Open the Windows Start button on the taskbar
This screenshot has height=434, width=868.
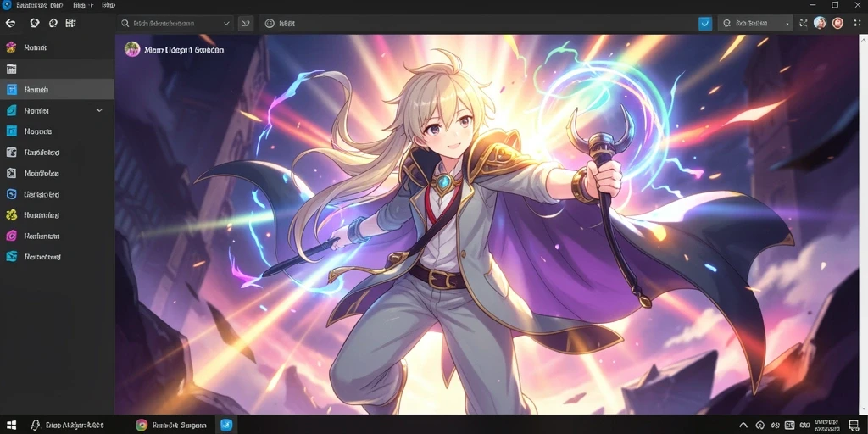pos(10,425)
